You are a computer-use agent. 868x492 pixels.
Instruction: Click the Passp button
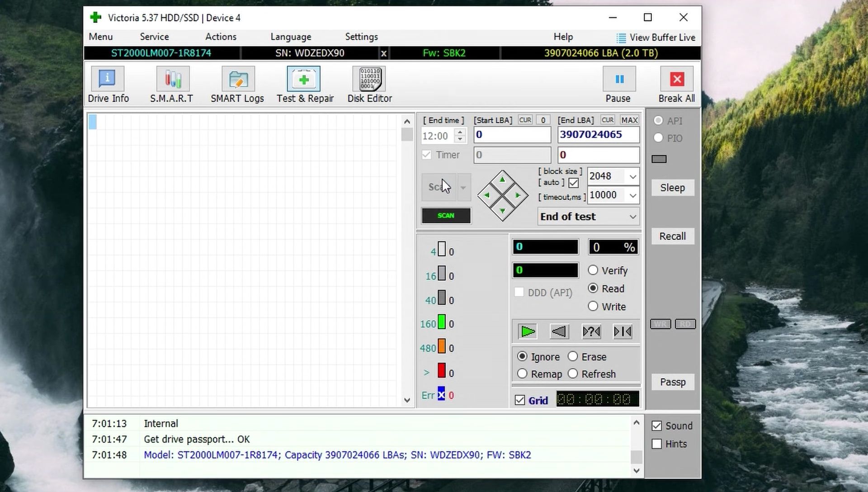coord(672,382)
